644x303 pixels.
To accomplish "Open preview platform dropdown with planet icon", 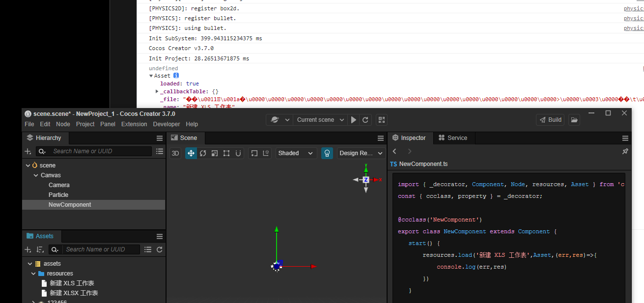I will point(280,120).
